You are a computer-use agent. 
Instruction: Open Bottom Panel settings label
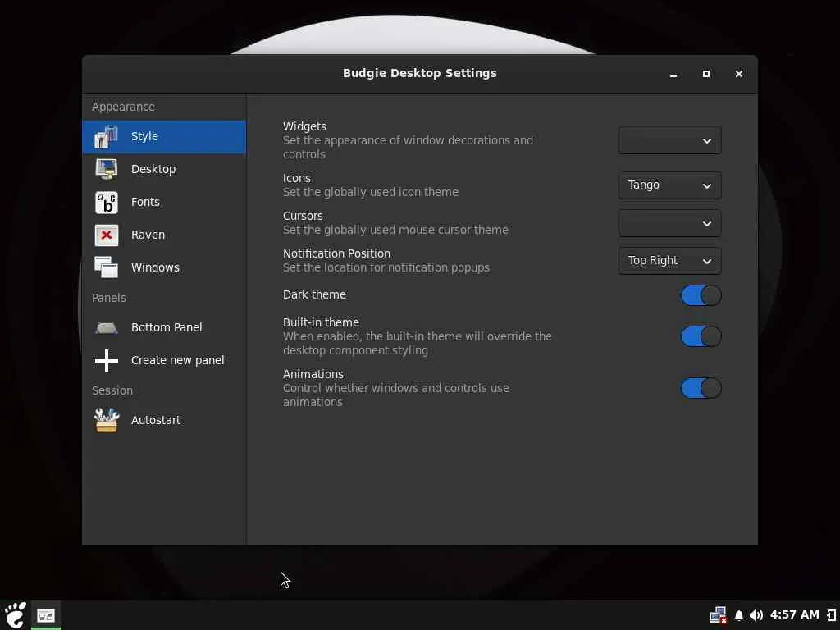tap(167, 327)
